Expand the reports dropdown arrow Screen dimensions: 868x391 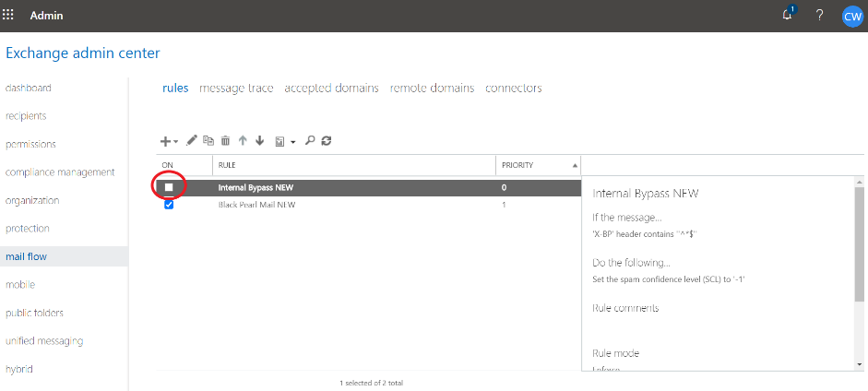coord(292,142)
